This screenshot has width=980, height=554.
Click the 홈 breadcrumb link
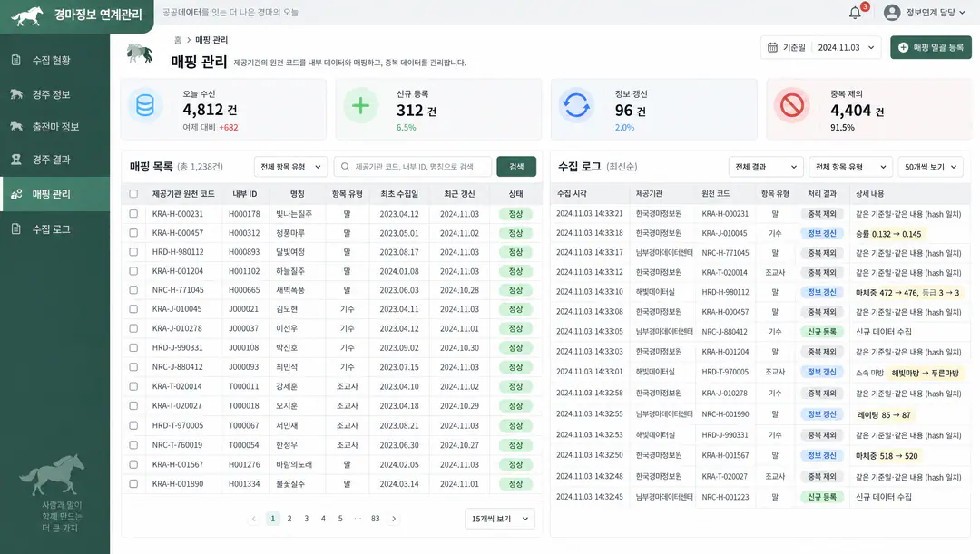(x=178, y=39)
